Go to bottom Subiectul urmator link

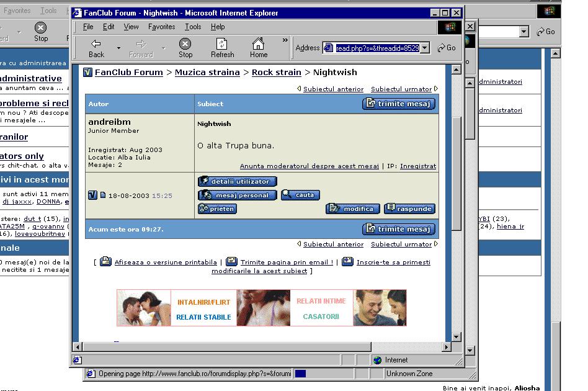(x=401, y=245)
